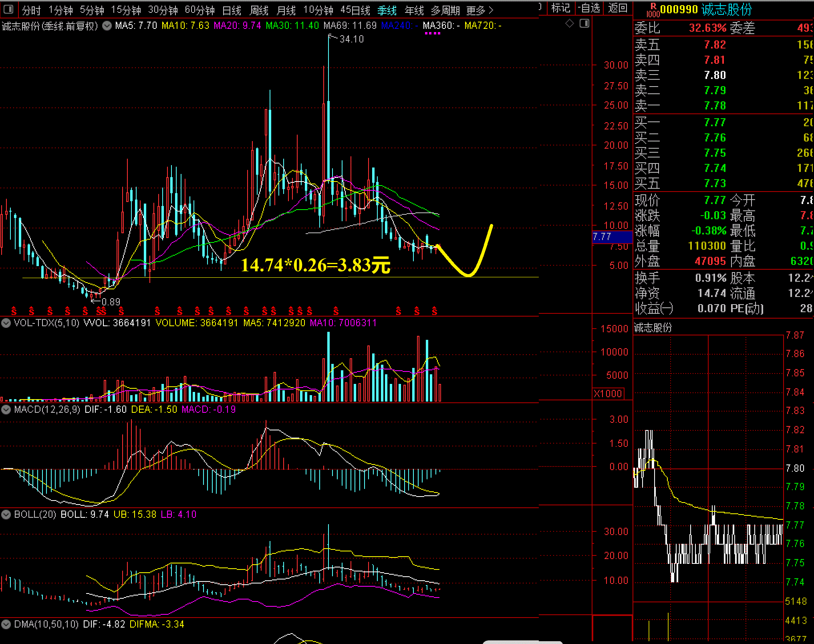This screenshot has height=644, width=814.
Task: Open MACD indicator settings circle icon
Action: (6, 410)
